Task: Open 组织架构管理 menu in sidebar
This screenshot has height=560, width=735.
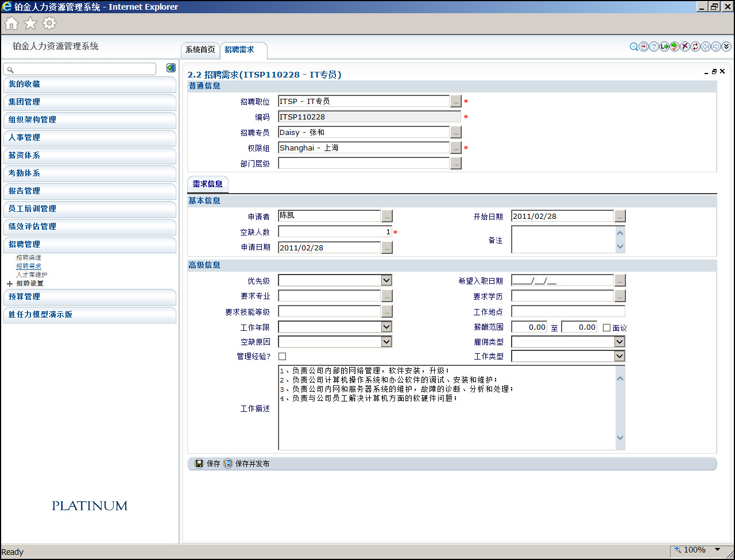Action: 89,120
